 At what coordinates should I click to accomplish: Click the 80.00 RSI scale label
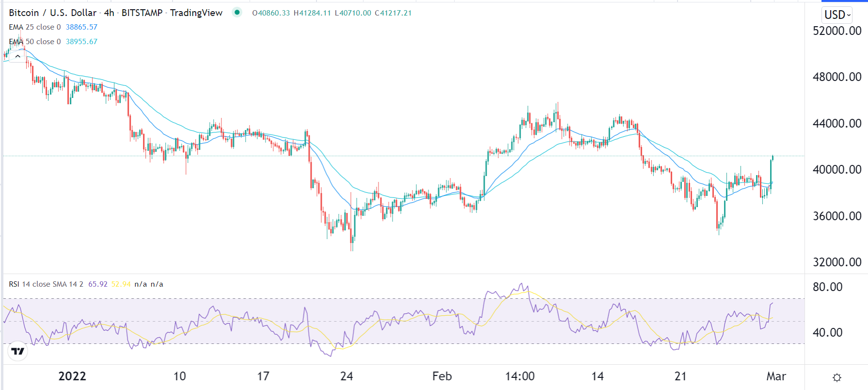tap(828, 287)
